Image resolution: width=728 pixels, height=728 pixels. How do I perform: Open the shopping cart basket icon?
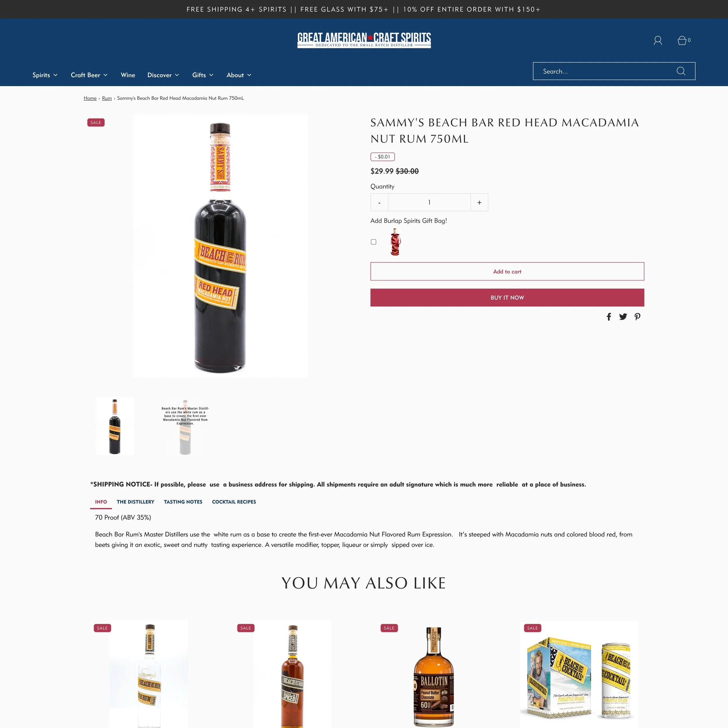click(x=682, y=40)
